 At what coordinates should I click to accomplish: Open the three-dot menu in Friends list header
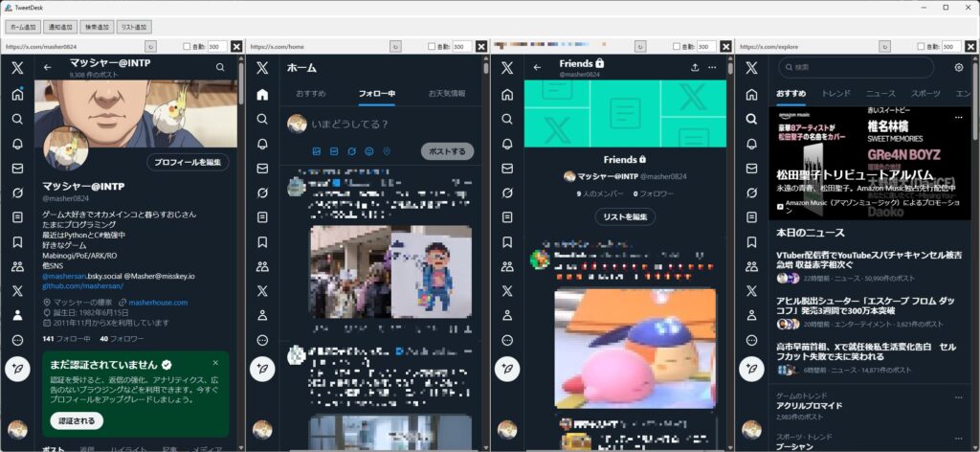click(x=712, y=68)
